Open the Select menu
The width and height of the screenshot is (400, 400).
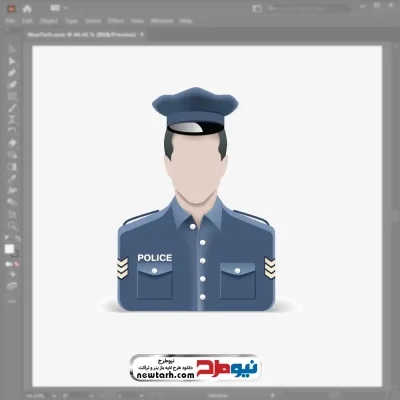click(x=93, y=21)
